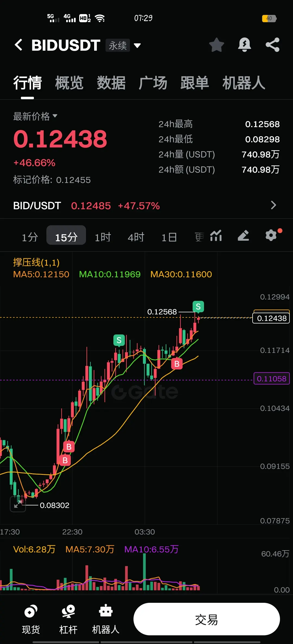Tap the volume MA10:6.55万 label
This screenshot has height=644, width=293.
[151, 549]
